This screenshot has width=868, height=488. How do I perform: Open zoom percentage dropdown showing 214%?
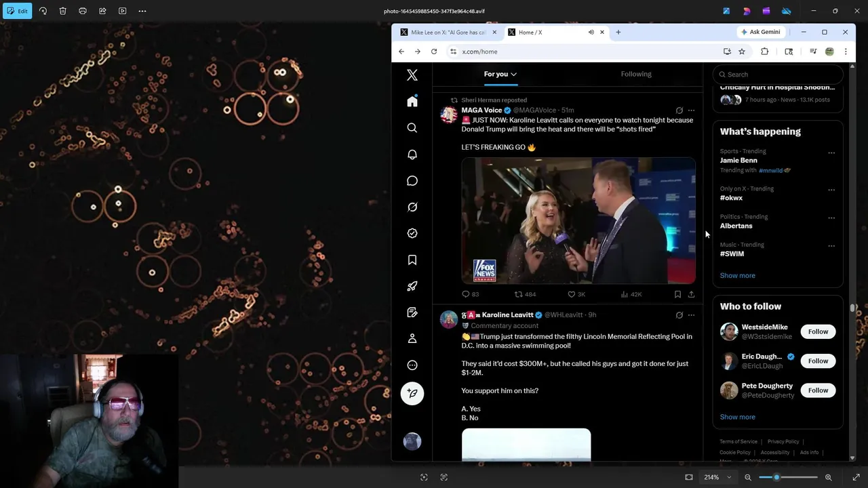tap(717, 477)
